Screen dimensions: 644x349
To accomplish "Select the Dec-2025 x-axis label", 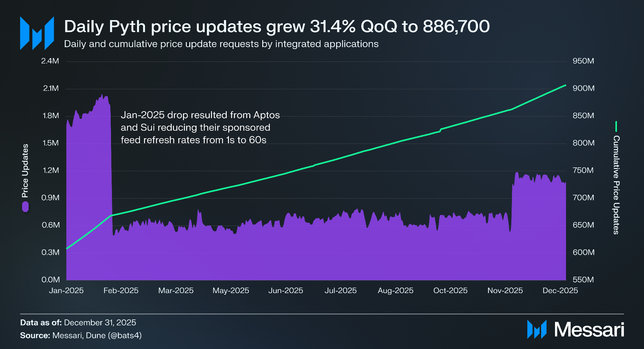I will coord(560,291).
